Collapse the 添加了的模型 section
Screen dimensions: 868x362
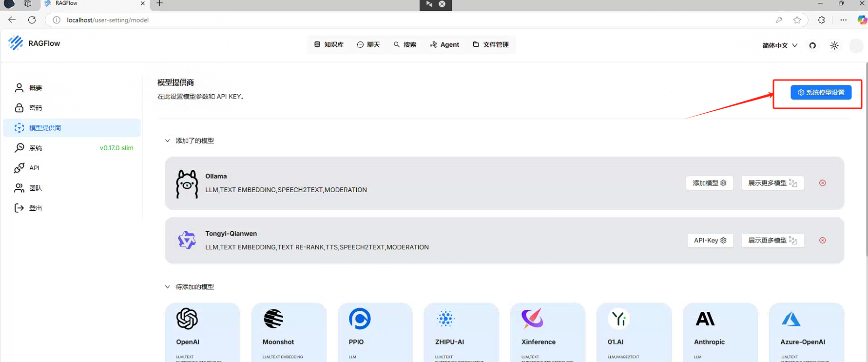[168, 141]
